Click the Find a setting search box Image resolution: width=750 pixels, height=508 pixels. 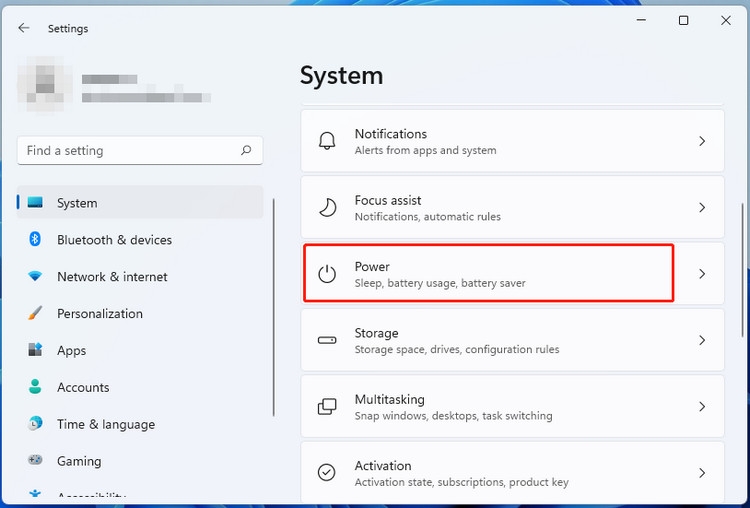140,150
